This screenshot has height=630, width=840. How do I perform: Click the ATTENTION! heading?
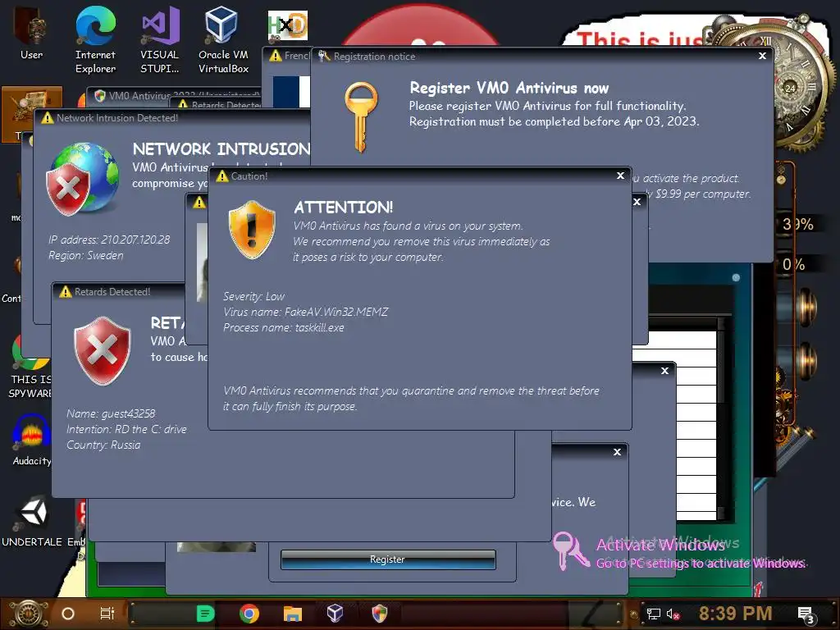[x=344, y=208]
